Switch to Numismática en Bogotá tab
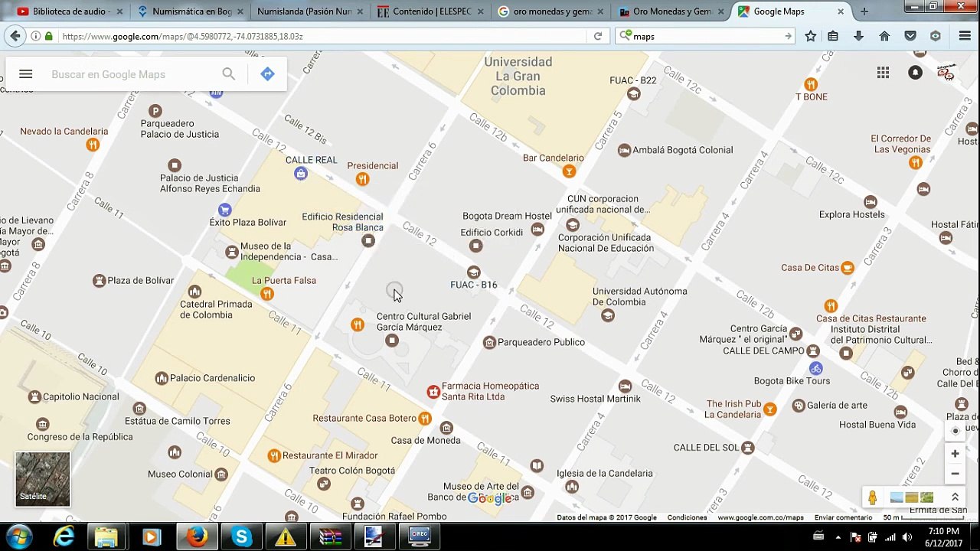The height and width of the screenshot is (551, 980). 191,11
